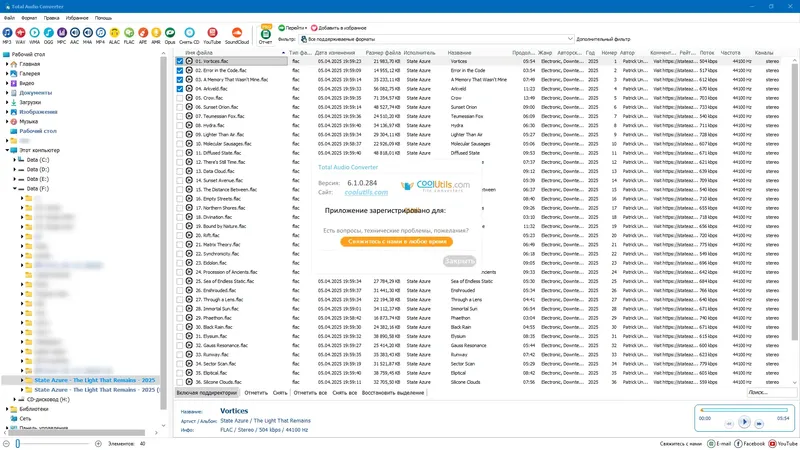Expand Data (D:) drive in tree

click(x=15, y=169)
